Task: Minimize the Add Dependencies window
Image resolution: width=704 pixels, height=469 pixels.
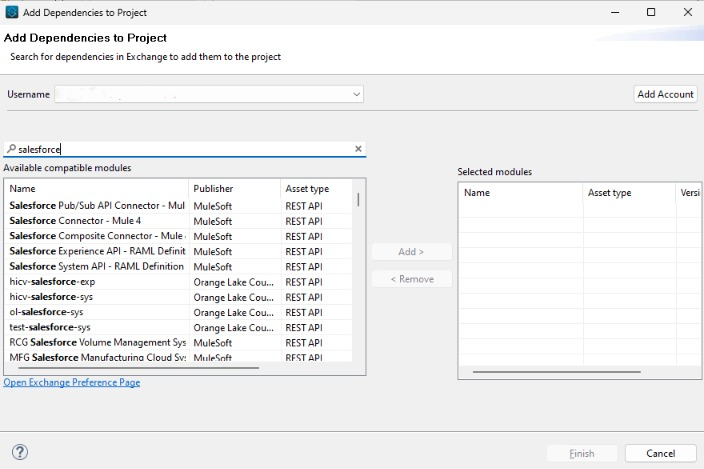Action: 615,12
